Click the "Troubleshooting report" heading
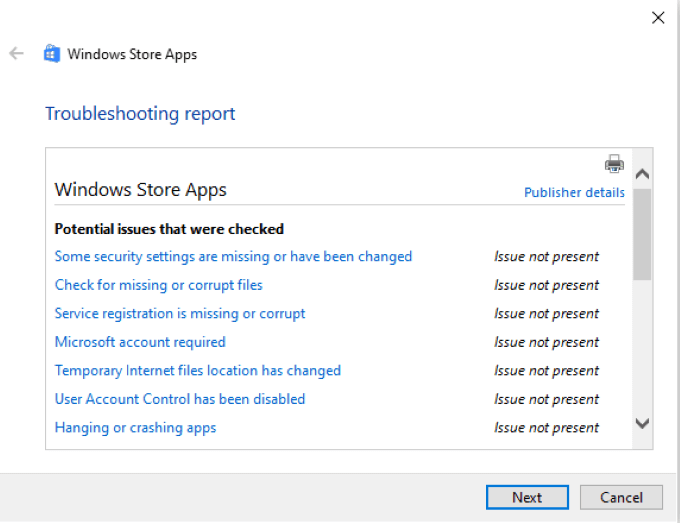 point(140,114)
